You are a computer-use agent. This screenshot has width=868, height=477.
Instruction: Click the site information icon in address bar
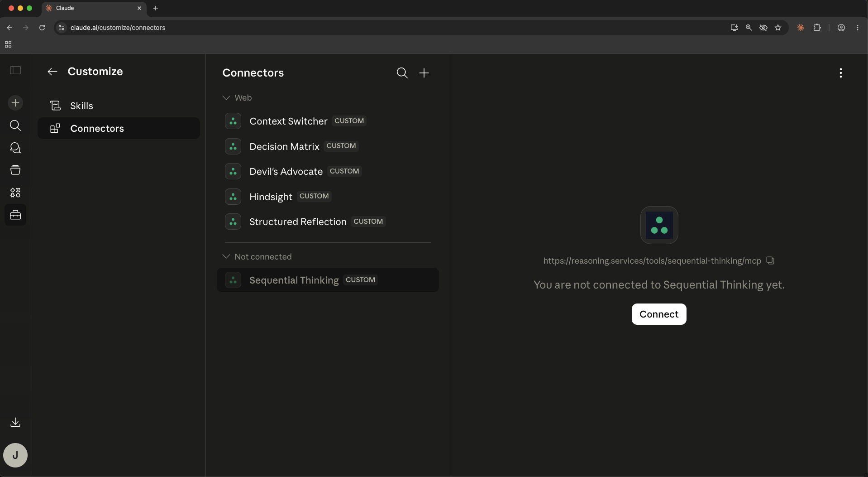[x=62, y=28]
